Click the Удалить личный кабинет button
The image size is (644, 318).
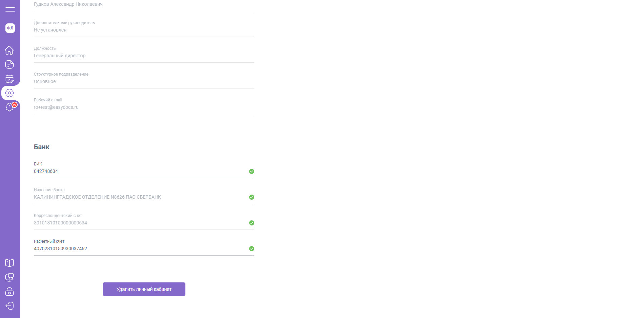click(144, 289)
